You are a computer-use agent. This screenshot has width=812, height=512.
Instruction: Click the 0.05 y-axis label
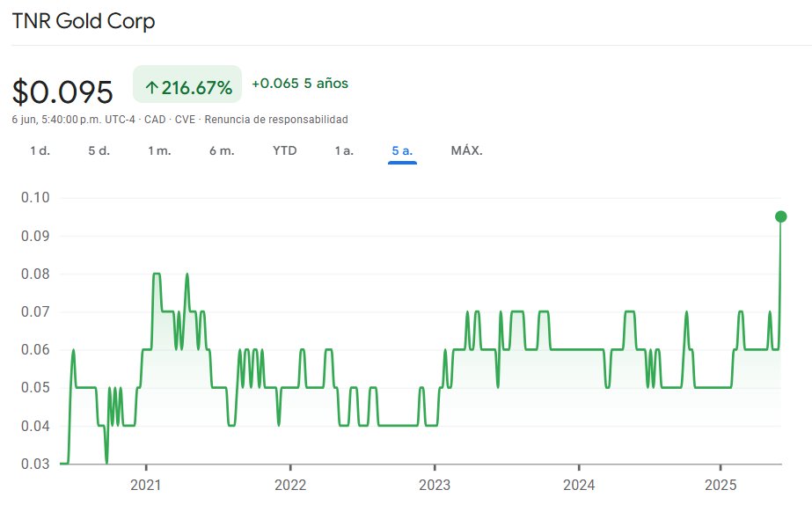[x=35, y=388]
